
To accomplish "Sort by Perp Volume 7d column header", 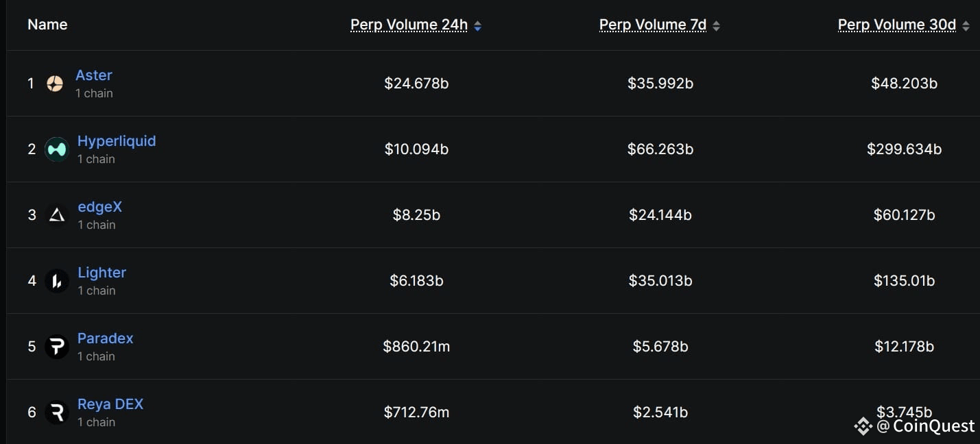I will (x=653, y=25).
